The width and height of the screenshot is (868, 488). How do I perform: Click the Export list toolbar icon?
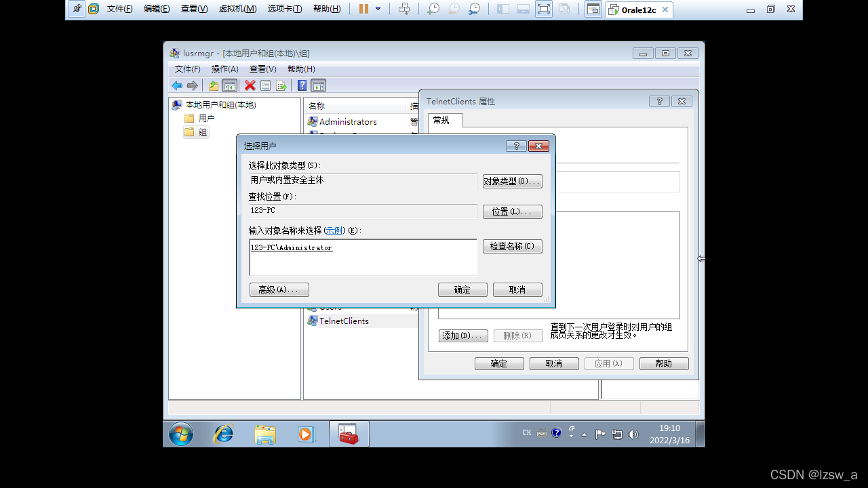(281, 85)
